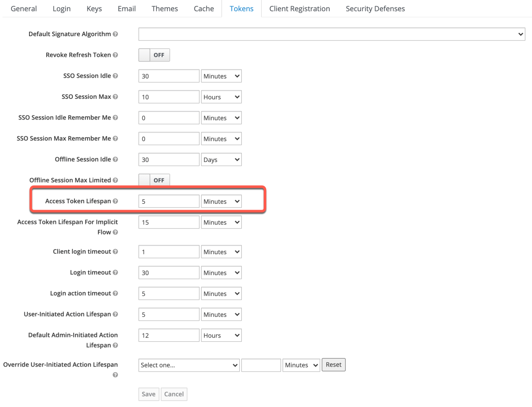
Task: Enable Offline Session Max Limited
Action: click(x=154, y=180)
